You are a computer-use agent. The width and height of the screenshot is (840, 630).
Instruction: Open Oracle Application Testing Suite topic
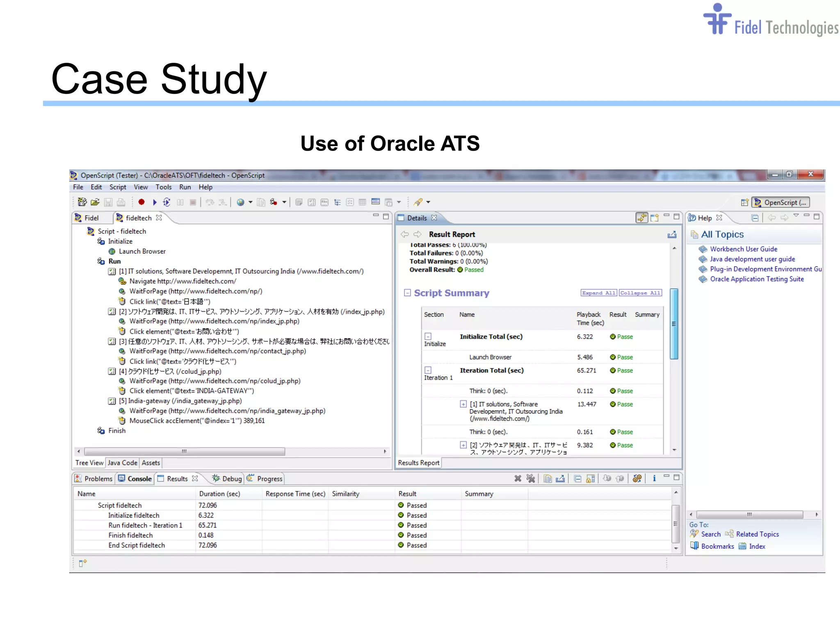[757, 279]
